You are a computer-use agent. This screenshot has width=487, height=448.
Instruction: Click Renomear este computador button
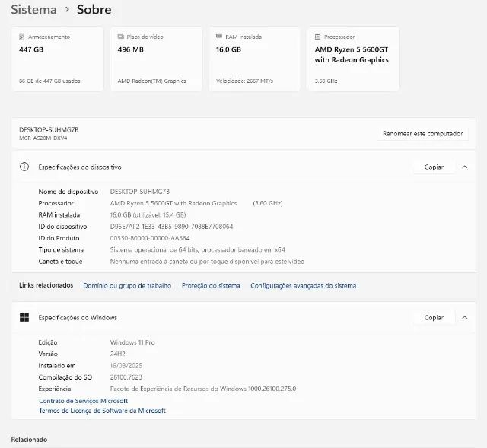click(x=423, y=134)
